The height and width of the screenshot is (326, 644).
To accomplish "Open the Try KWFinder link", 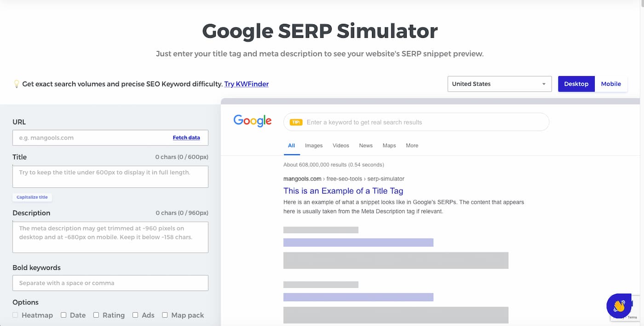I will tap(246, 84).
